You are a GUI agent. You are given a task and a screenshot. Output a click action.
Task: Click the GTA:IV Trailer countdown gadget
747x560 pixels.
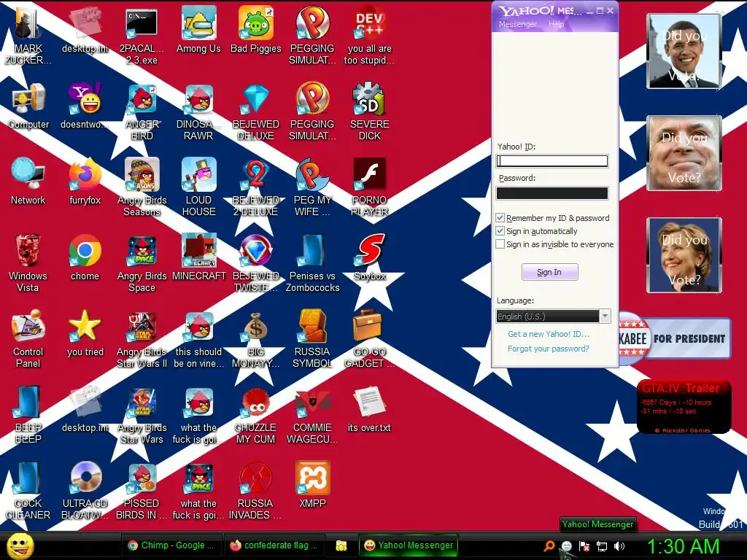(x=684, y=407)
